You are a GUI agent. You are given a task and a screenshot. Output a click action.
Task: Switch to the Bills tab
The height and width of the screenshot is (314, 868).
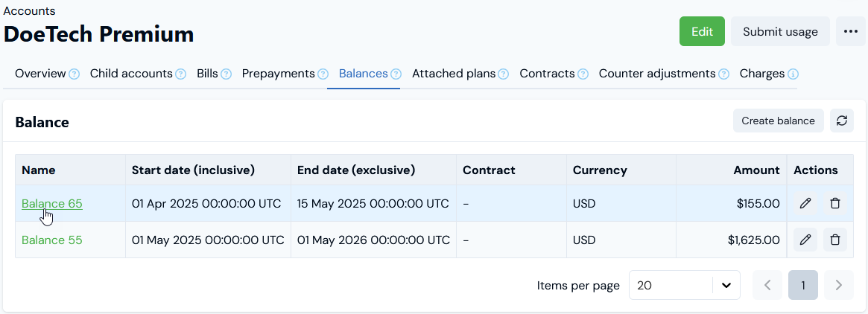click(x=207, y=74)
